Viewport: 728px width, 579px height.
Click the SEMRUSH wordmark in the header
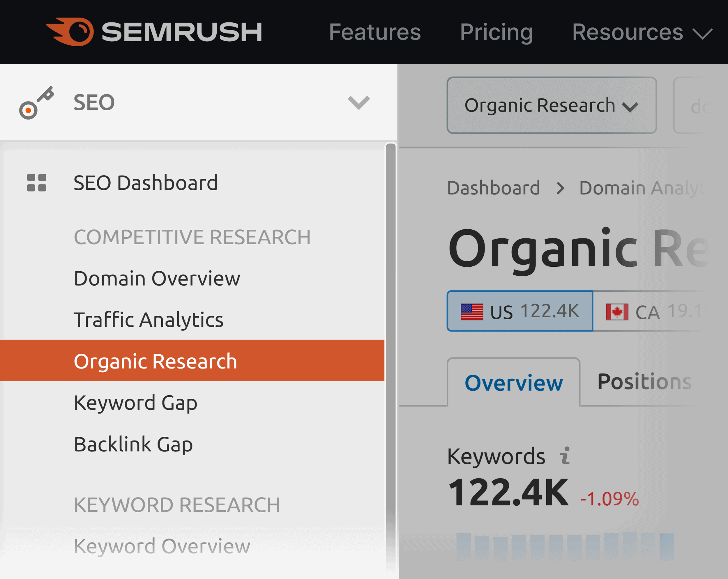tap(182, 32)
